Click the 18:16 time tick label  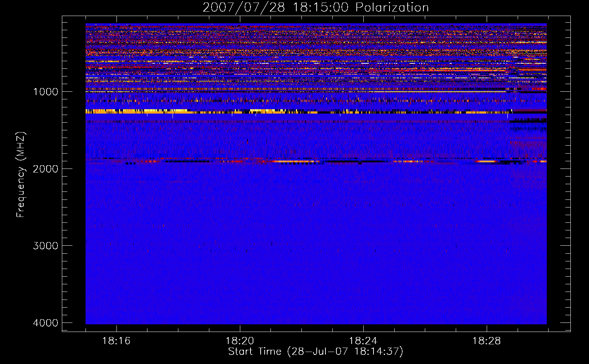pos(116,341)
